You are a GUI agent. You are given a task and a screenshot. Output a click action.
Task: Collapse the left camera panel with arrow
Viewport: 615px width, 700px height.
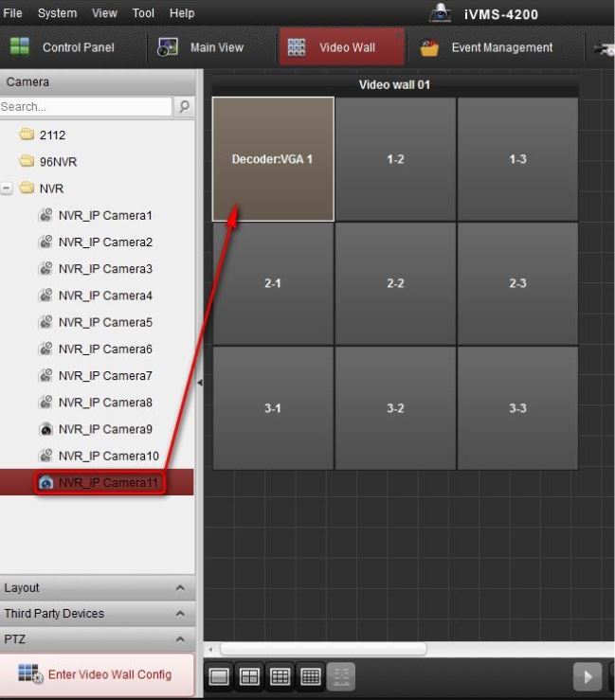coord(200,383)
